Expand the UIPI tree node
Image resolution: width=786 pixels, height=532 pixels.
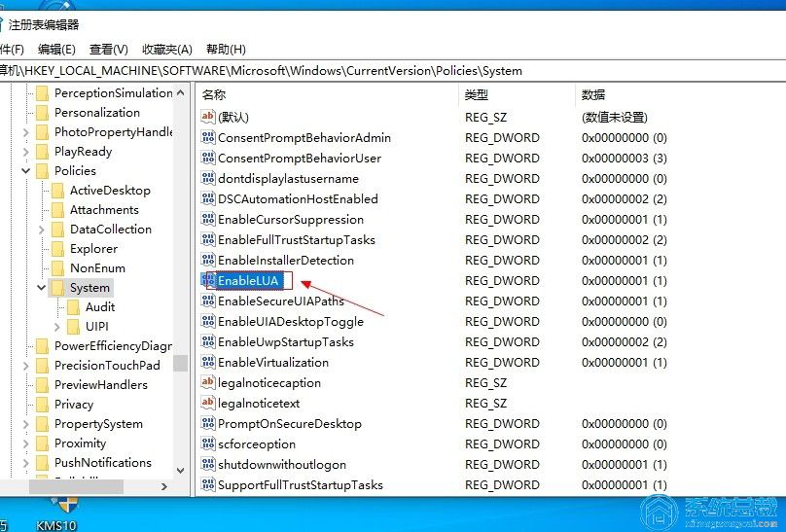56,327
